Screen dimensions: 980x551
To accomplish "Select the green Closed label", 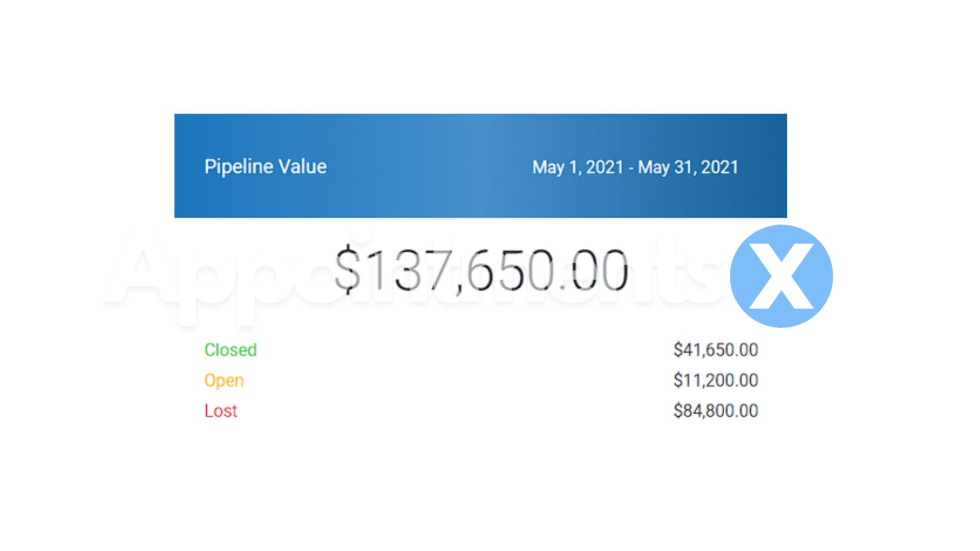I will 231,350.
